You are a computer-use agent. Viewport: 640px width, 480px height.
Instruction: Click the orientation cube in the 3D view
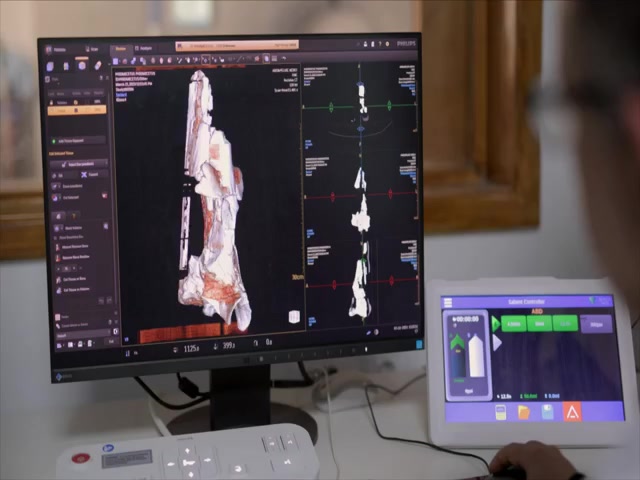[294, 317]
